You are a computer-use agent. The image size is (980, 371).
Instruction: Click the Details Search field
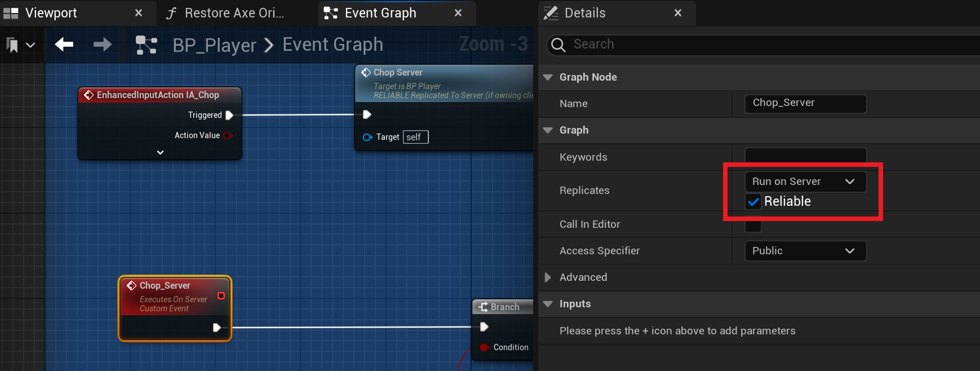pyautogui.click(x=772, y=45)
